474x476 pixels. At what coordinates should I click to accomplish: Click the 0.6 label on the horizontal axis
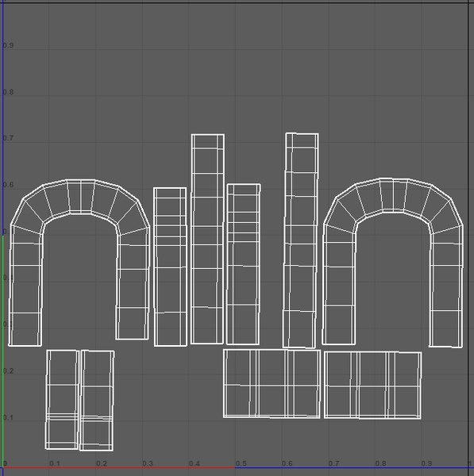[287, 463]
